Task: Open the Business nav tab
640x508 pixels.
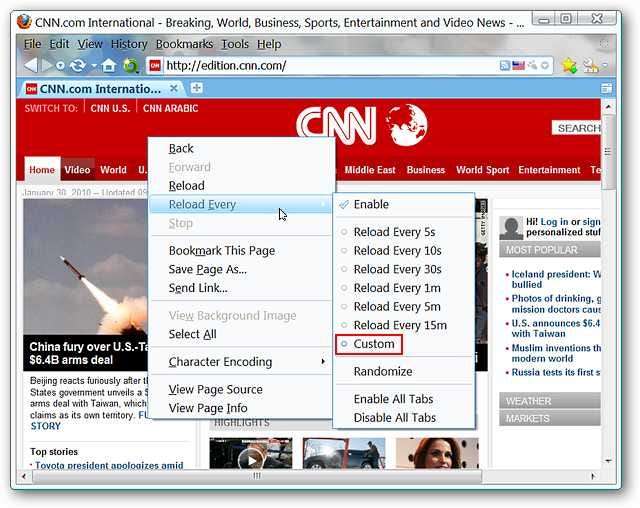Action: 426,170
